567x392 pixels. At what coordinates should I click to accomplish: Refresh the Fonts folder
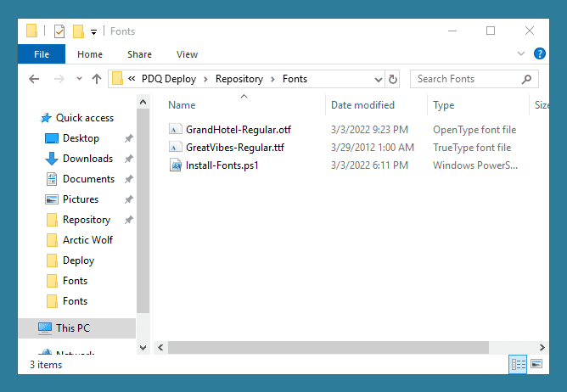click(x=393, y=79)
